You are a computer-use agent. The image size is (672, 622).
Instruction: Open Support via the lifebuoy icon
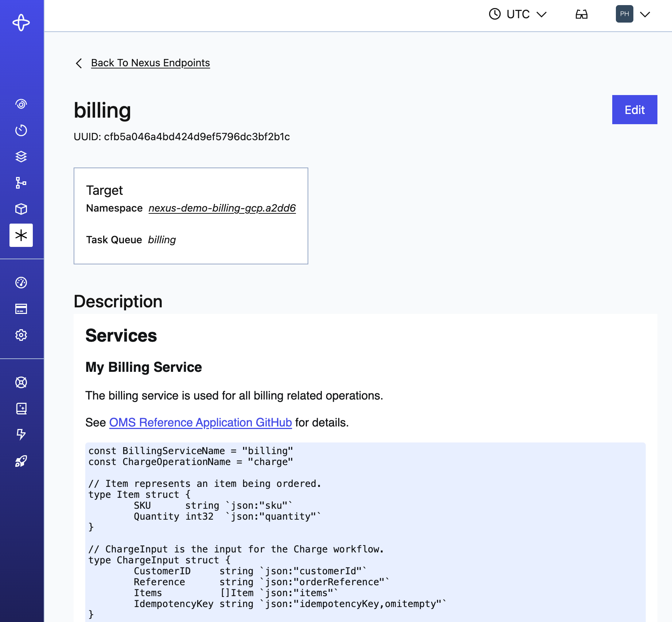point(21,382)
